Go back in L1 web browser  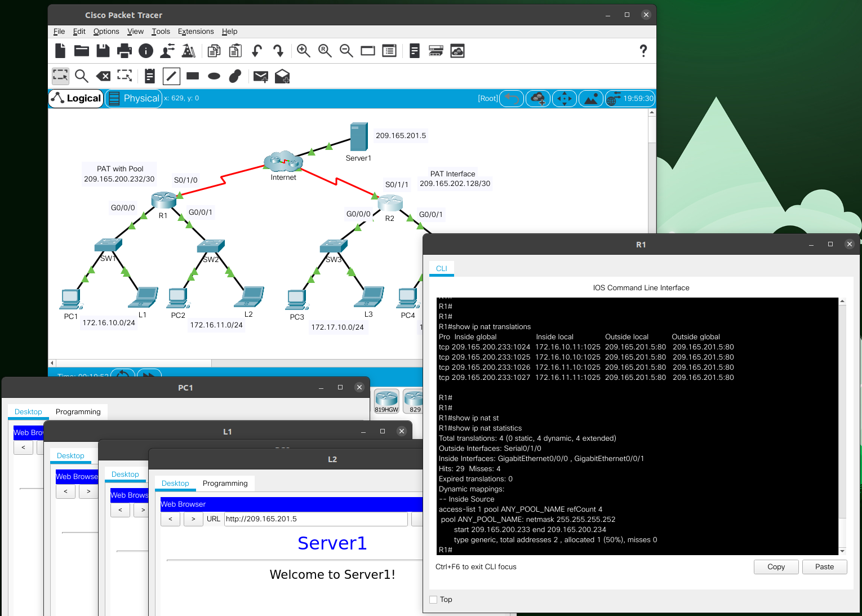(65, 491)
